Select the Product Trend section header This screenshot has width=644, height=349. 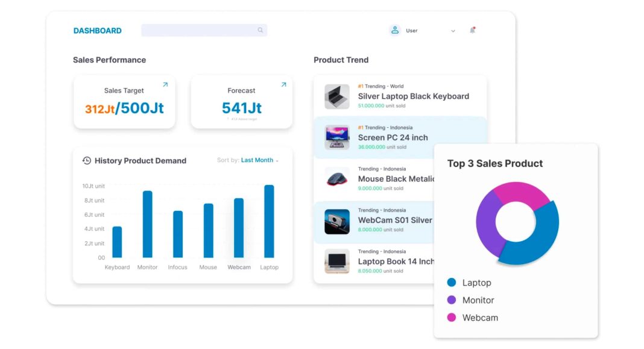pos(340,60)
